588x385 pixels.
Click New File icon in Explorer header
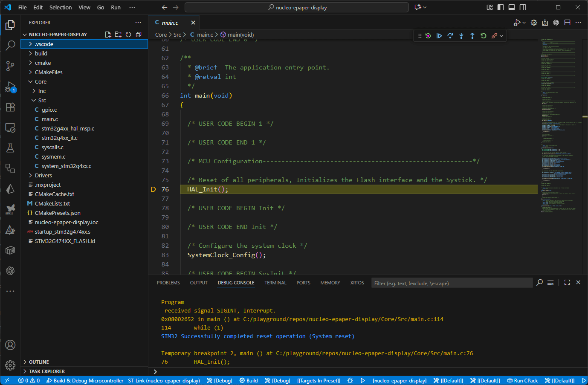108,35
